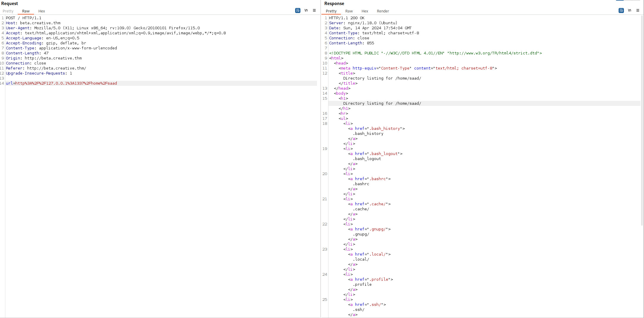Click the Response panel vertical scrollbar
This screenshot has height=318, width=644.
pyautogui.click(x=642, y=121)
